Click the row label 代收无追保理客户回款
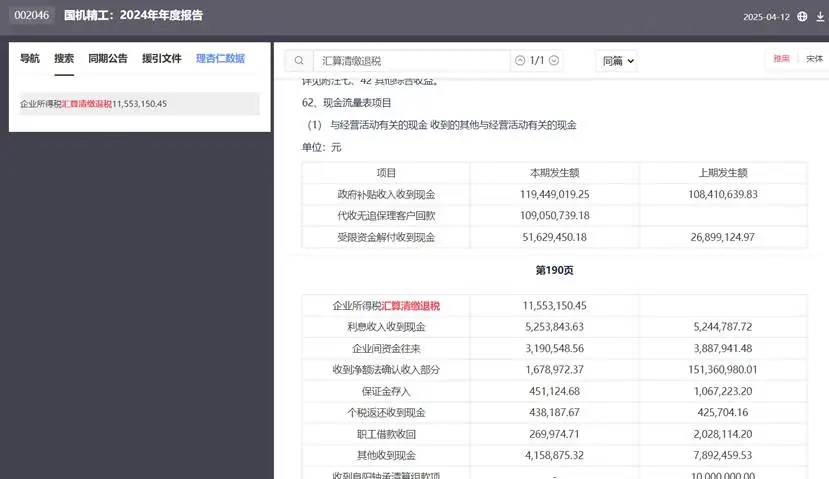This screenshot has width=829, height=479. (386, 216)
